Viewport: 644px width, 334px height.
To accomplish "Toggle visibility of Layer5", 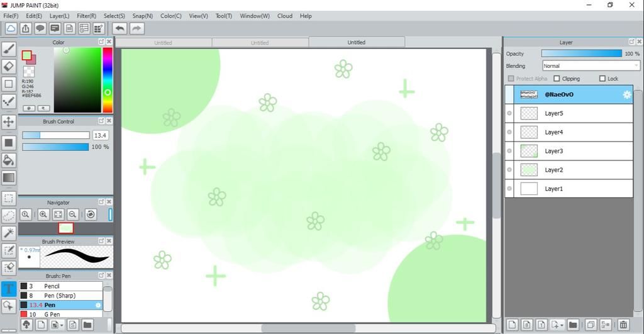I will tap(509, 113).
